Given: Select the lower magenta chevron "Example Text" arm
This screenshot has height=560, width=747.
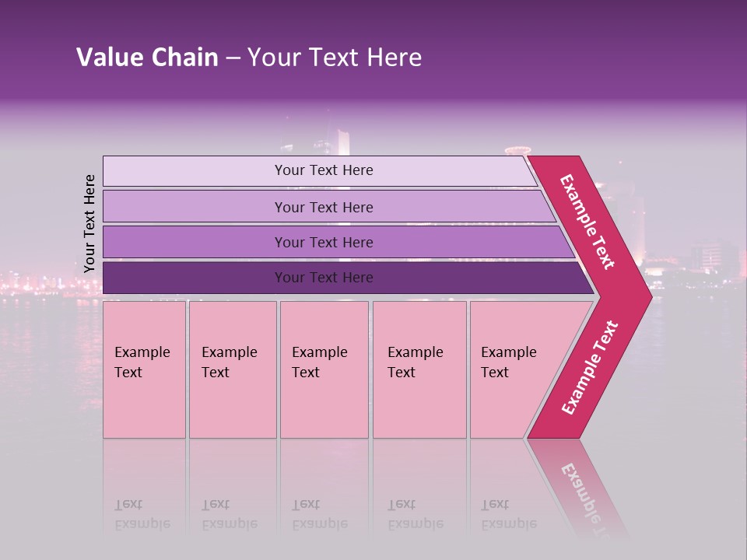Looking at the screenshot, I should (x=589, y=368).
